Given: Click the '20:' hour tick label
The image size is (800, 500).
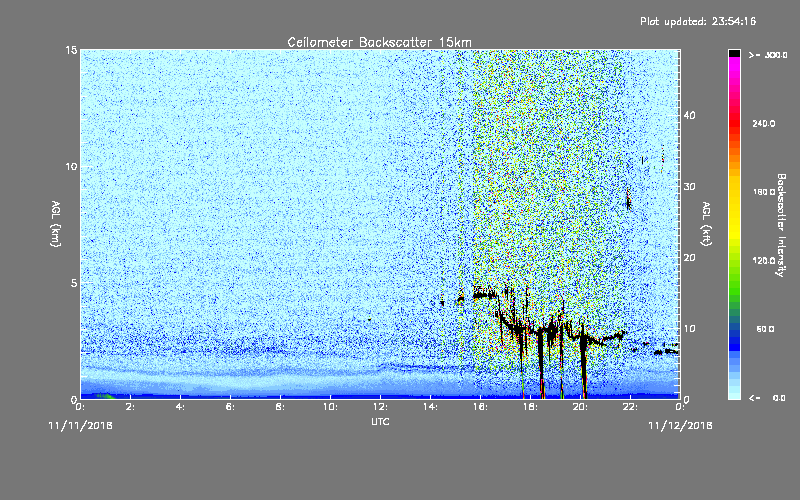Looking at the screenshot, I should [580, 407].
